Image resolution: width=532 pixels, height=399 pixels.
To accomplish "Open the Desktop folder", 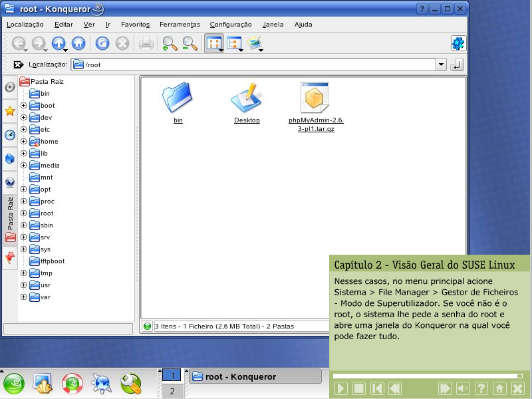I will tap(247, 102).
